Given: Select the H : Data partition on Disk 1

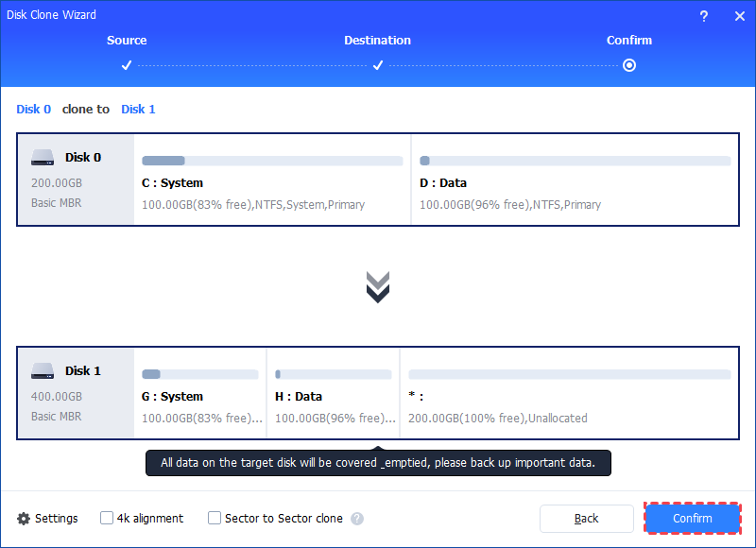Looking at the screenshot, I should (333, 396).
